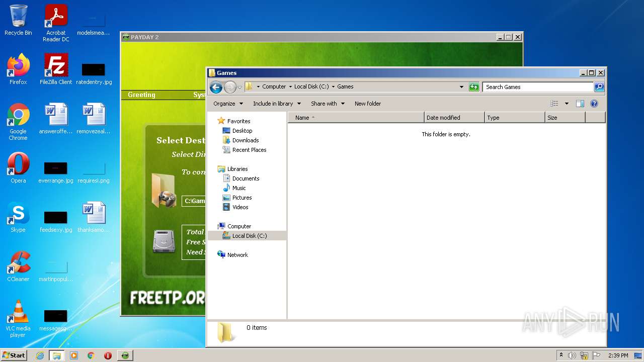Image resolution: width=644 pixels, height=362 pixels.
Task: Open Recent Places in navigation pane
Action: pyautogui.click(x=249, y=150)
